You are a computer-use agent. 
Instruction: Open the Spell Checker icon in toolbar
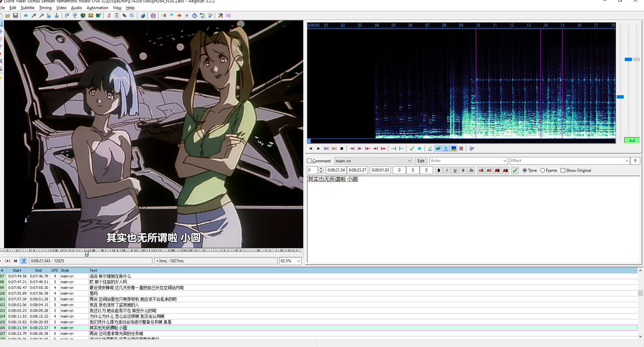point(210,16)
